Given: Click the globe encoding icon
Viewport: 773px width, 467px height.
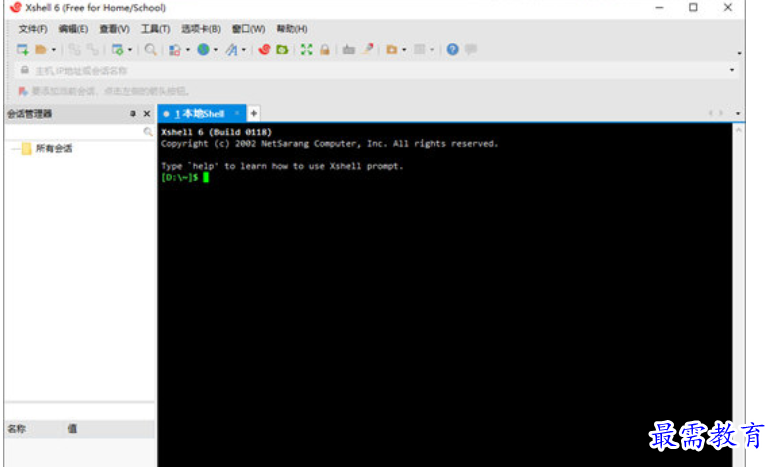Looking at the screenshot, I should pyautogui.click(x=203, y=49).
